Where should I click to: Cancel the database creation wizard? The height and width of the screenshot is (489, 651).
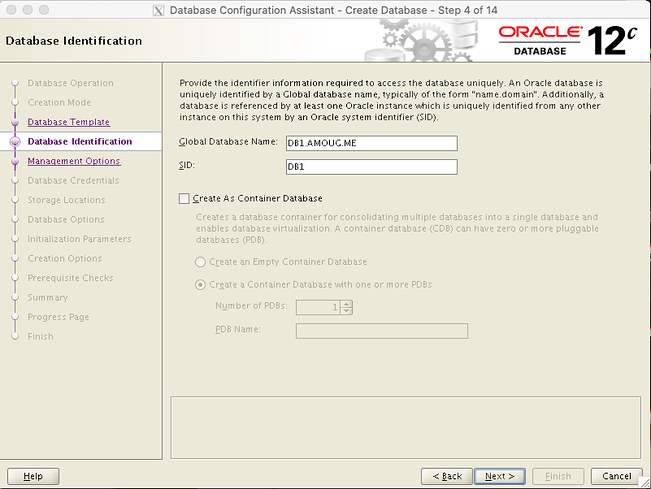click(x=617, y=476)
